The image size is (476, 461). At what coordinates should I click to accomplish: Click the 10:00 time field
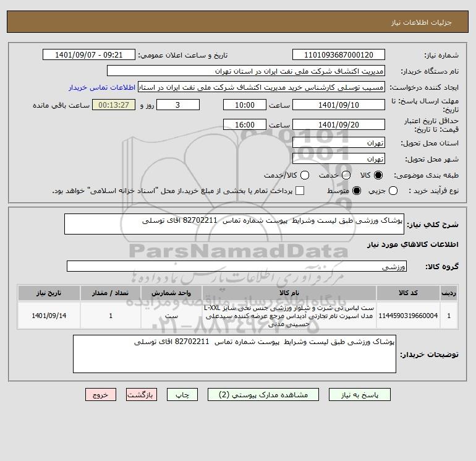coord(245,105)
